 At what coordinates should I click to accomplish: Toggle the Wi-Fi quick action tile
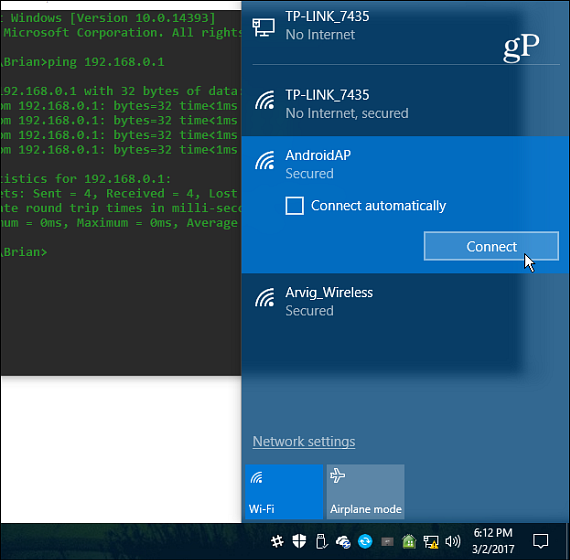pos(284,492)
